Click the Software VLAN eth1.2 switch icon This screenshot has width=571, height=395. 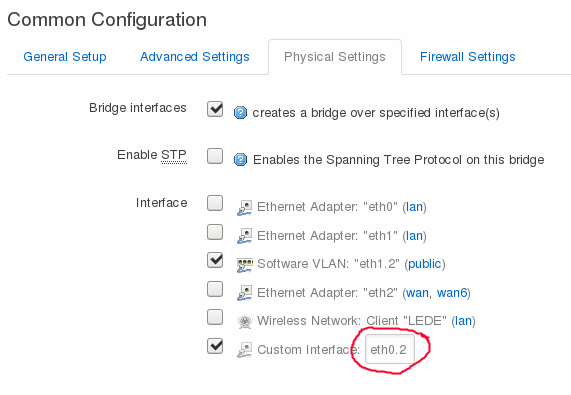[245, 265]
